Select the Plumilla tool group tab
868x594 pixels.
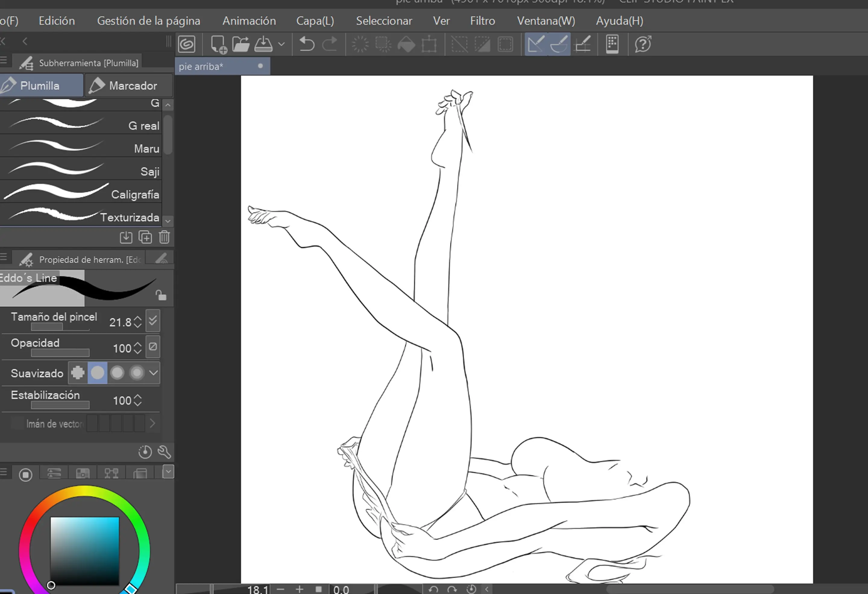(41, 86)
